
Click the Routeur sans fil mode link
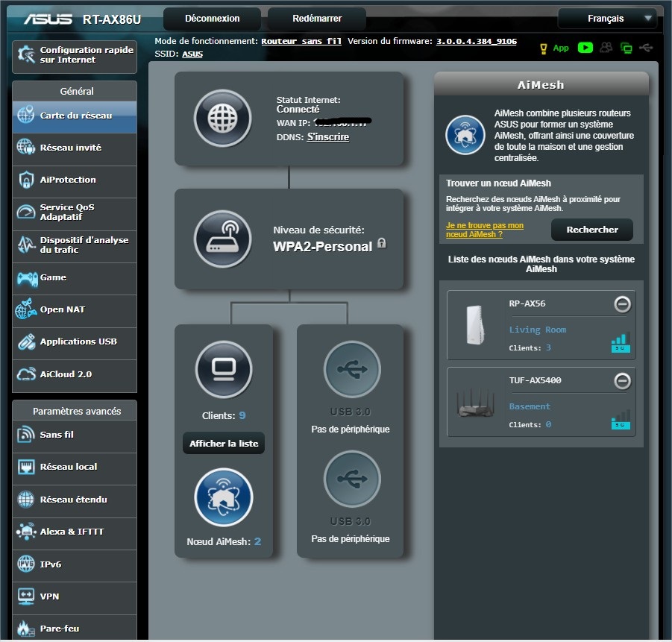coord(301,41)
